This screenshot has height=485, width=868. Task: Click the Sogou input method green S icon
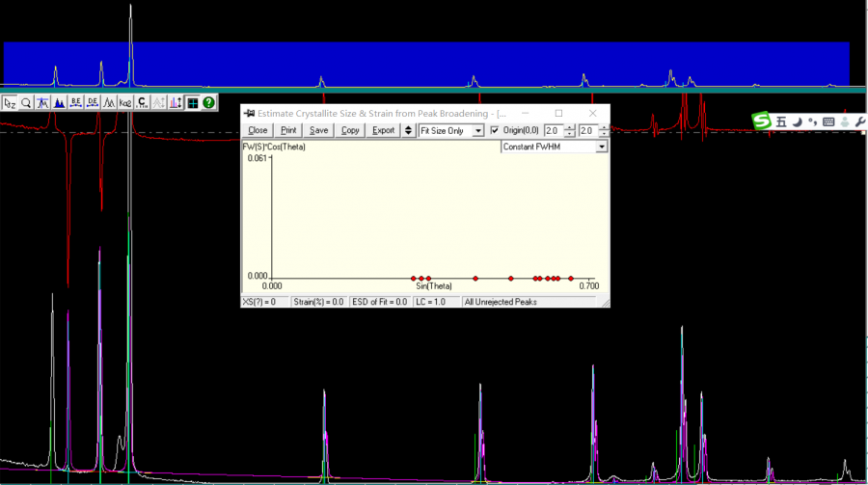tap(763, 121)
